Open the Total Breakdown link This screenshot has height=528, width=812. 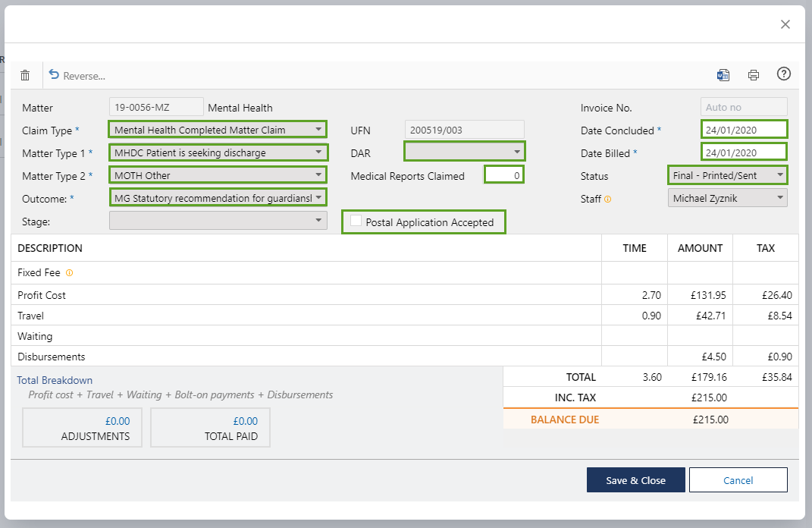55,380
